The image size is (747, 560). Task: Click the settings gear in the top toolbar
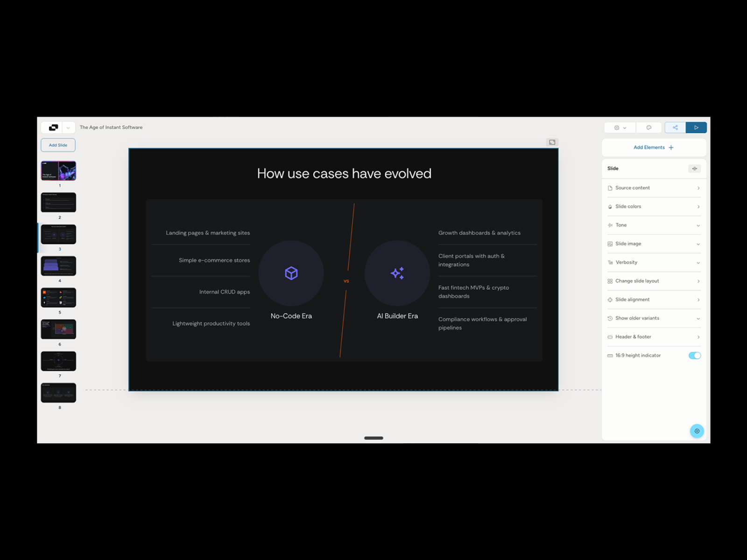pyautogui.click(x=617, y=127)
